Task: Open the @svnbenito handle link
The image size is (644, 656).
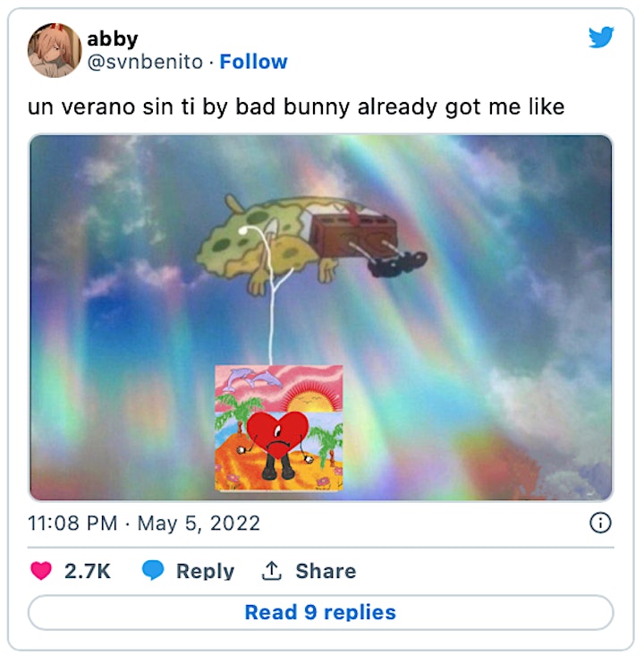Action: pos(145,63)
